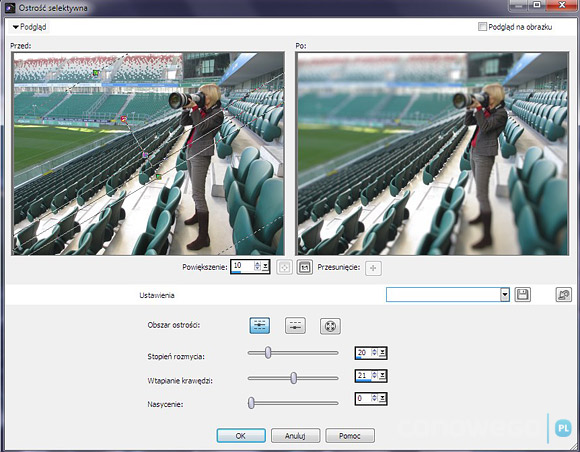Collapse the Podgląd preview section

(x=29, y=27)
